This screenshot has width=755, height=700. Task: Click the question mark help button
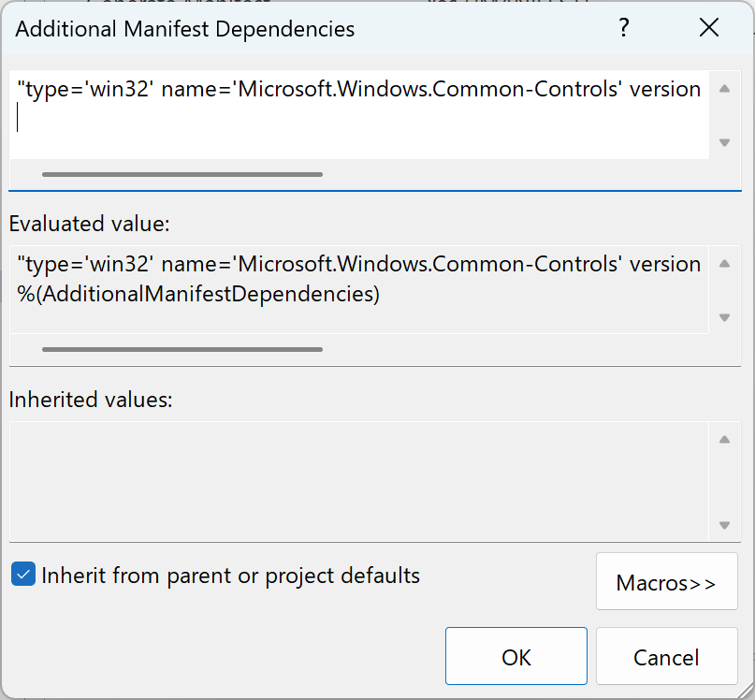[x=624, y=28]
